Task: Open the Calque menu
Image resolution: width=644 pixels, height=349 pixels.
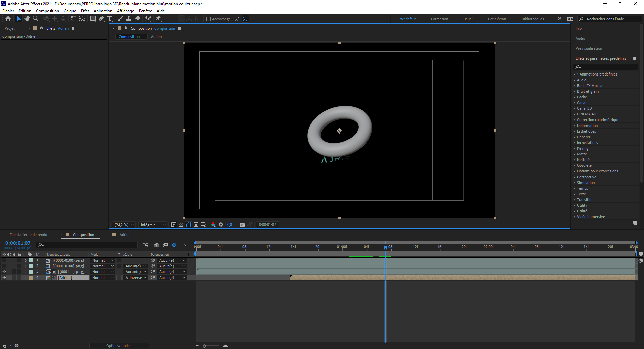Action: pyautogui.click(x=70, y=11)
